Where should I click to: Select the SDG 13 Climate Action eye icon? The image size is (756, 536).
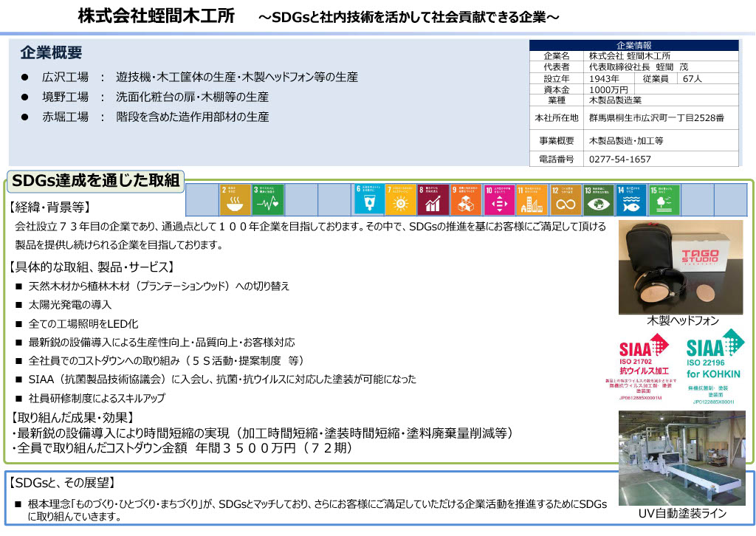click(598, 199)
